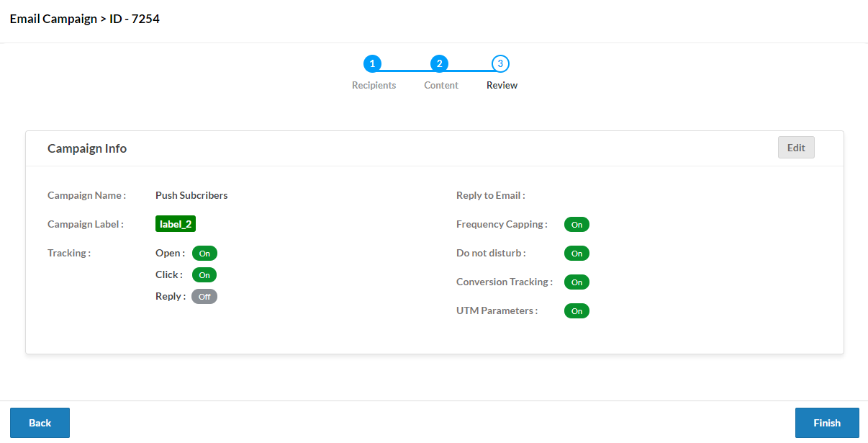Viewport: 868px width, 443px height.
Task: Toggle the UTM Parameters switch
Action: (x=577, y=311)
